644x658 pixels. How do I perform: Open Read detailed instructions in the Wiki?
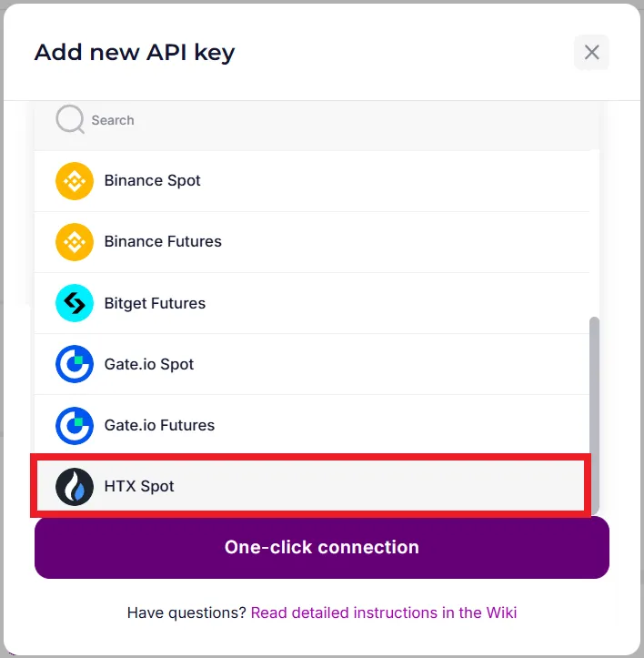pyautogui.click(x=383, y=612)
